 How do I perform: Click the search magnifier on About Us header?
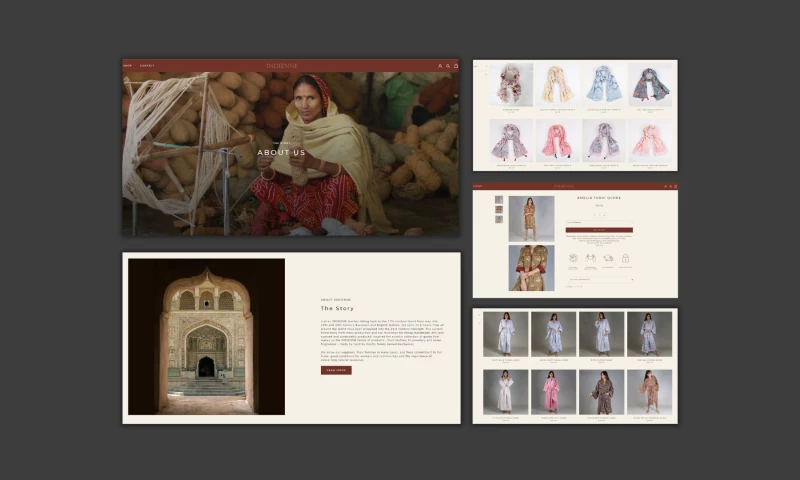click(x=448, y=66)
